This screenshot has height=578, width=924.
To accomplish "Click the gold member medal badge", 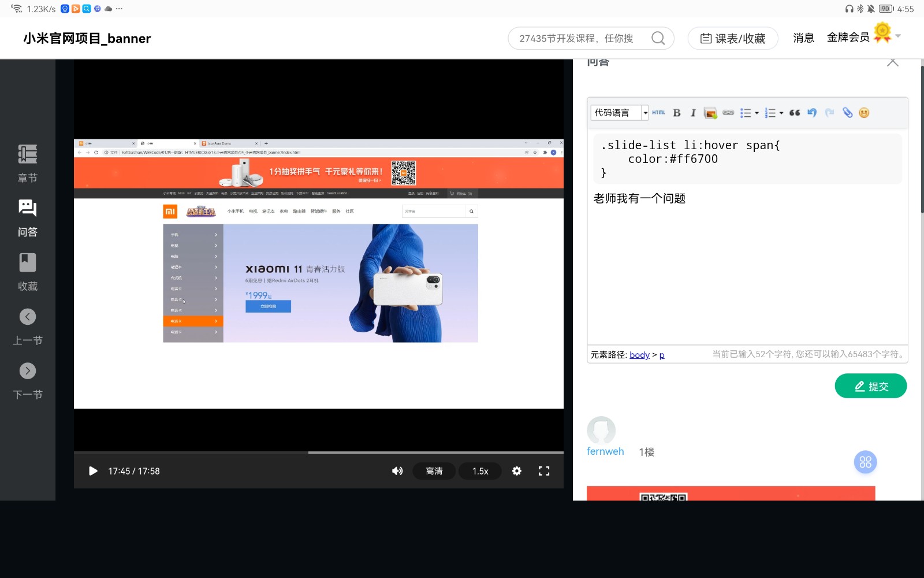I will click(882, 32).
